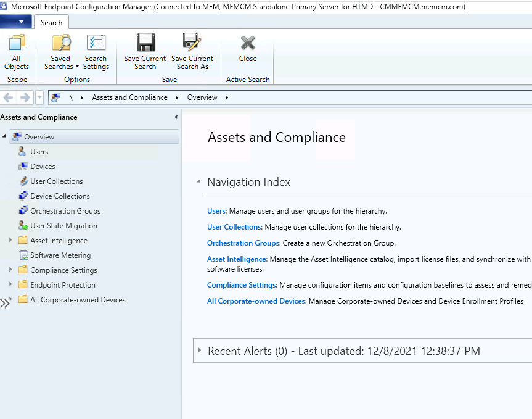532x419 pixels.
Task: Select the Devices icon in the tree
Action: click(23, 167)
